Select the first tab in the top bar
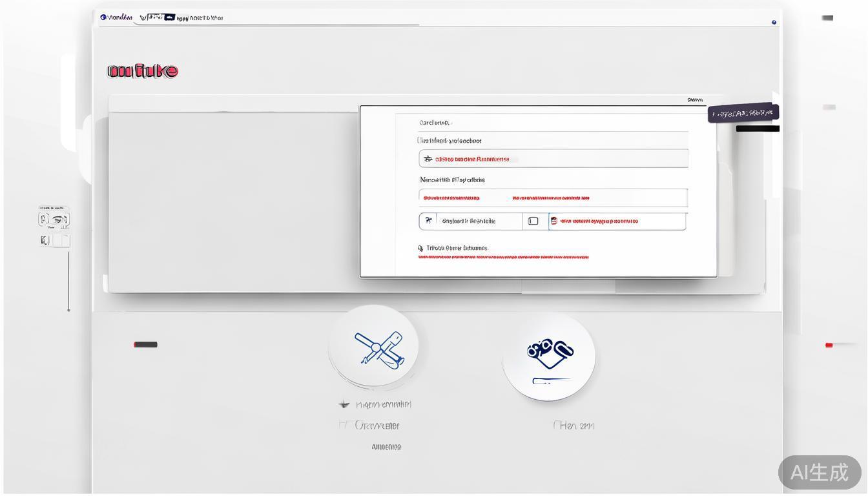The width and height of the screenshot is (868, 496). pyautogui.click(x=116, y=17)
